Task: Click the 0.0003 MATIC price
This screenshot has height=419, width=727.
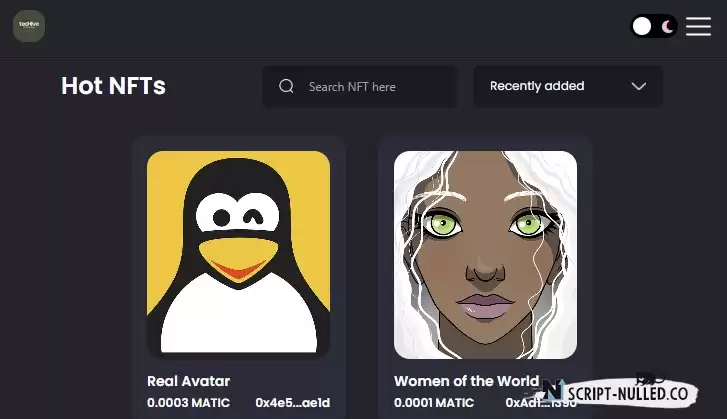Action: click(188, 403)
